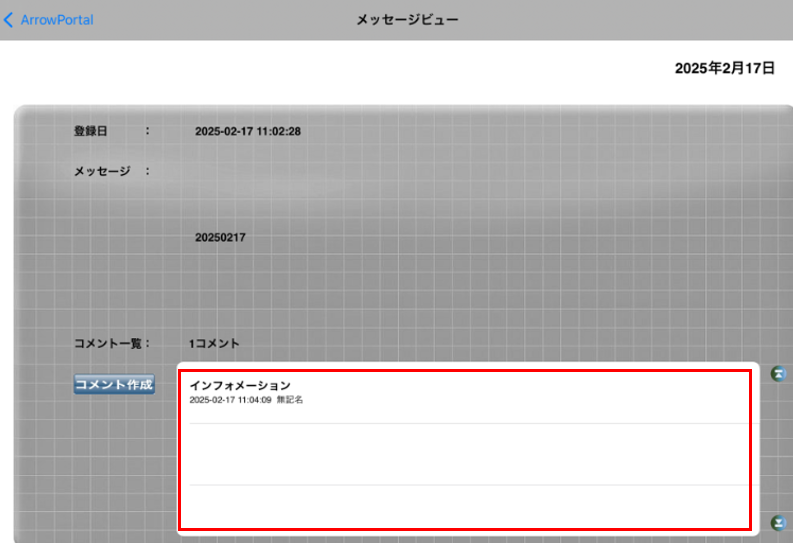Click the 2025年2月17日 date header
Viewport: 793px width, 543px height.
click(724, 68)
